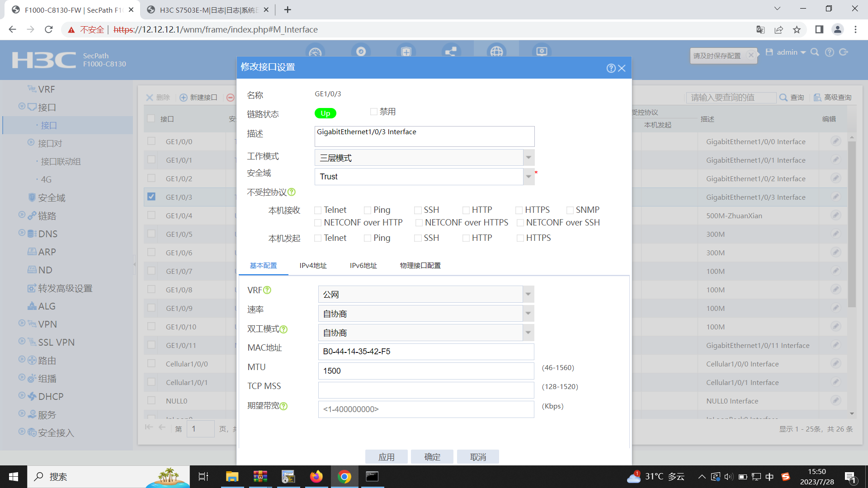Screen dimensions: 868x488
Task: Switch to the 物理接口配置 tab
Action: (x=420, y=266)
